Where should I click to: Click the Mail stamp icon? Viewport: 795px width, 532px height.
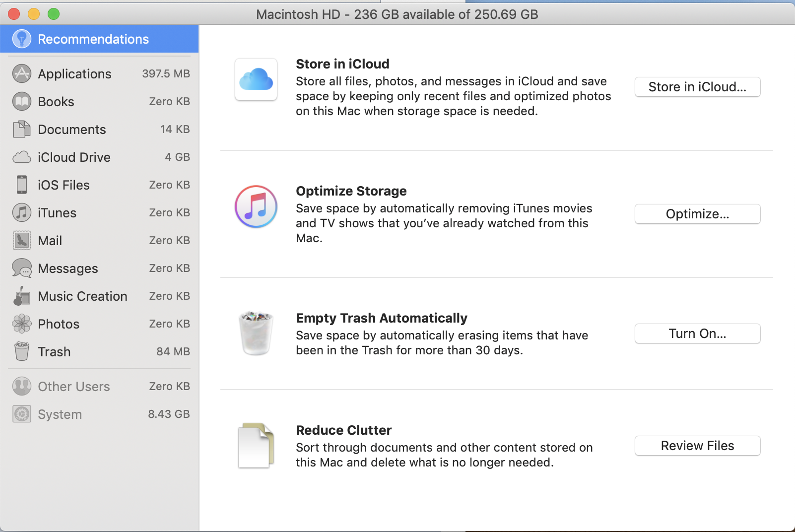[22, 240]
